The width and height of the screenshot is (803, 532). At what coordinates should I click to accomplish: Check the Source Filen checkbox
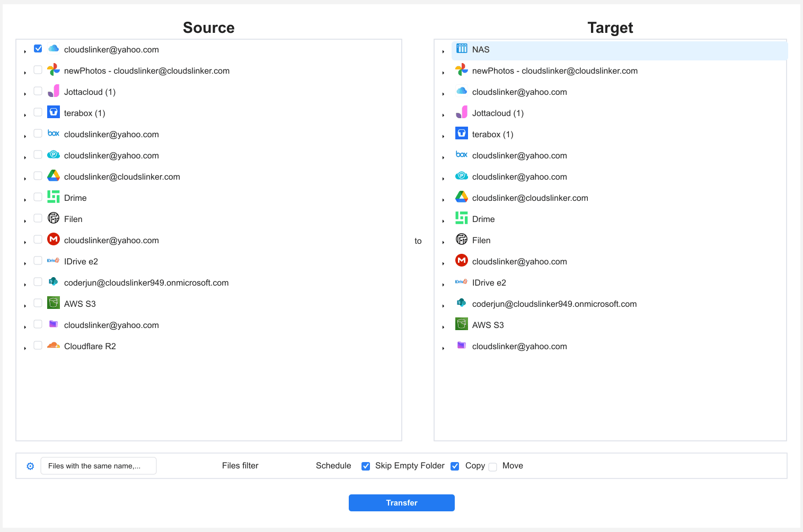38,218
